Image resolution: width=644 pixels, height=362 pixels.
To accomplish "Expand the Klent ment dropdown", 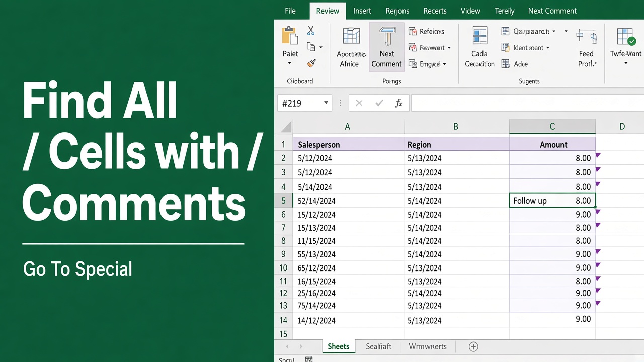I will coord(547,48).
